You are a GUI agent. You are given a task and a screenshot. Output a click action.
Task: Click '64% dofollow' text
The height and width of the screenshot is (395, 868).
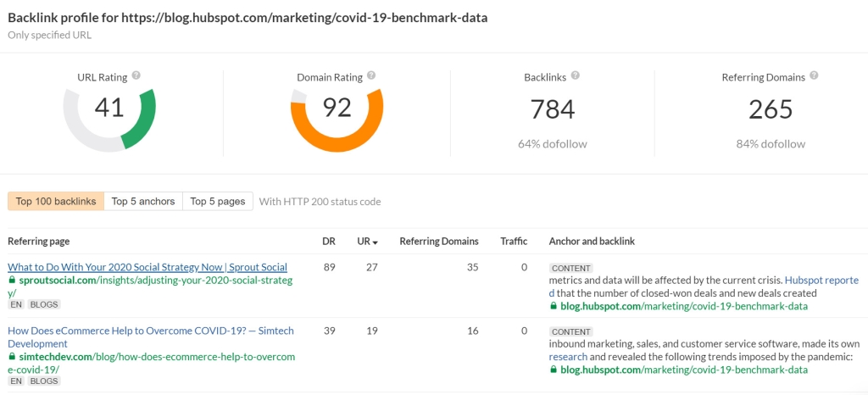click(x=553, y=144)
